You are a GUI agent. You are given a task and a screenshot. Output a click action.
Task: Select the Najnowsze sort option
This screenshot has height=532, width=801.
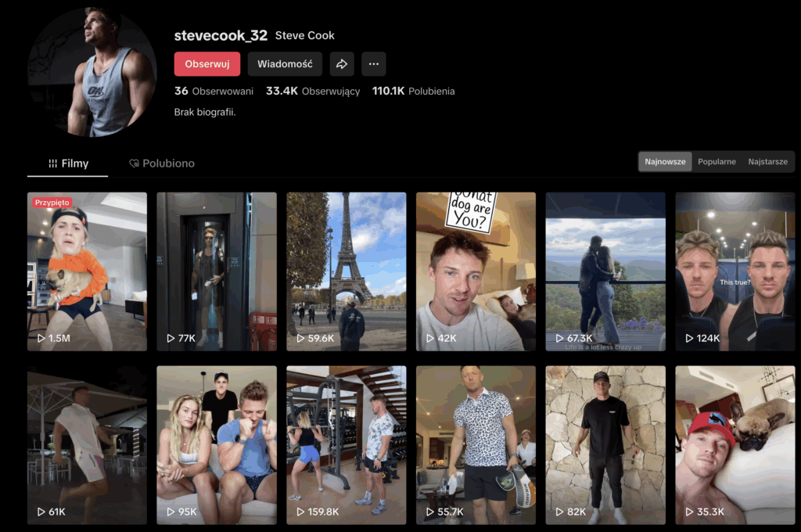tap(665, 162)
